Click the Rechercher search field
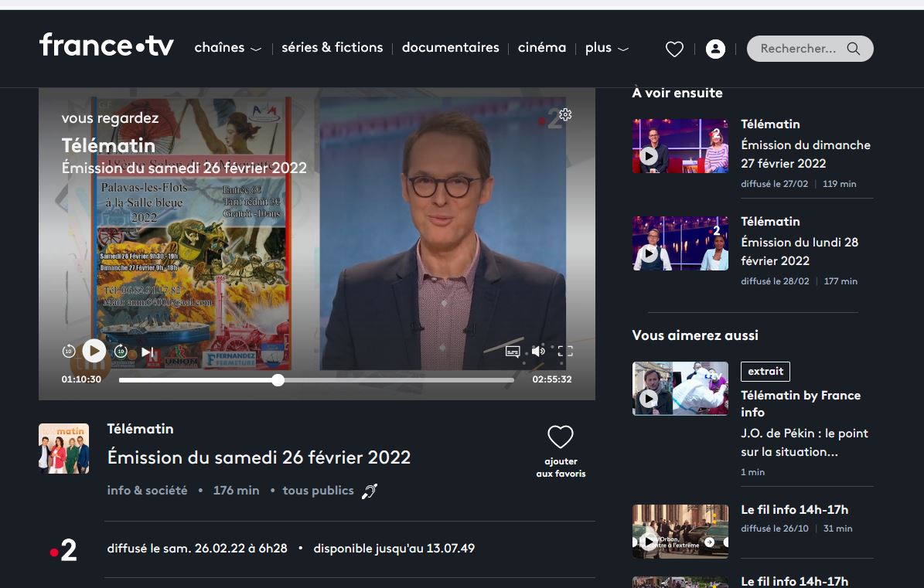This screenshot has width=924, height=588. pos(810,49)
